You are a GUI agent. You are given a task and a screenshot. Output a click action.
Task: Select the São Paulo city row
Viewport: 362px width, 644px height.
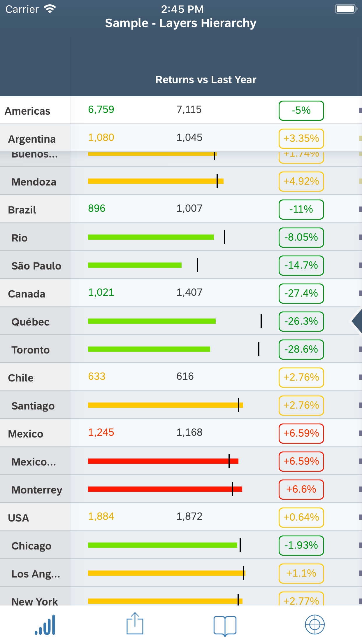pyautogui.click(x=36, y=266)
